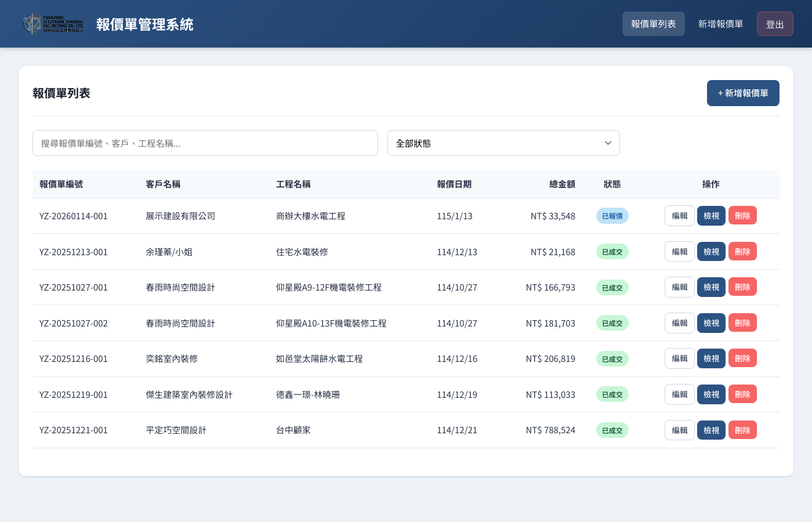
Task: Click the 已成交 badge for 余瑾蓁/小姐
Action: [612, 251]
